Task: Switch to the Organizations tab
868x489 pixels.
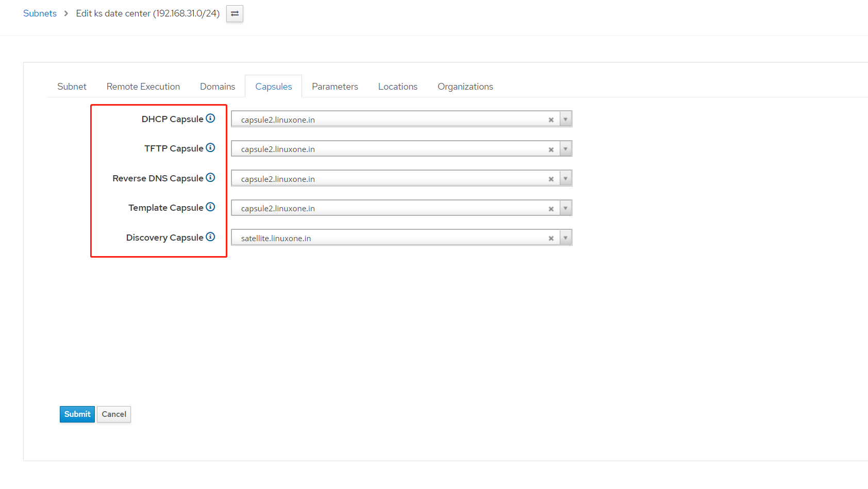Action: point(465,87)
